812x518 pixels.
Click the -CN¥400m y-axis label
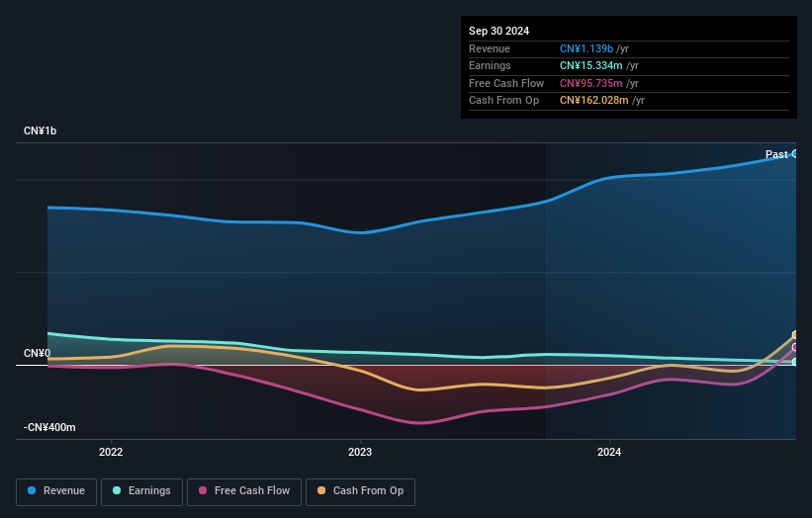[x=49, y=427]
